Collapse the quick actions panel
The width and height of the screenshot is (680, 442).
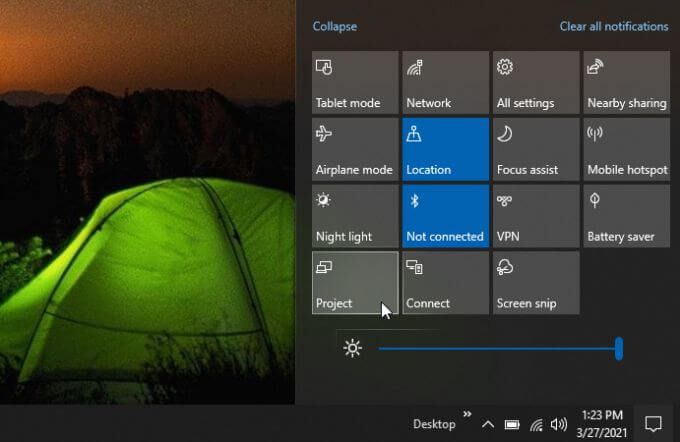click(x=334, y=27)
